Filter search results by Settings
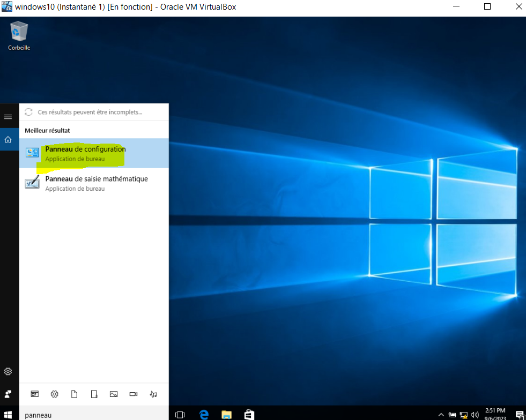This screenshot has width=526, height=420. 54,394
